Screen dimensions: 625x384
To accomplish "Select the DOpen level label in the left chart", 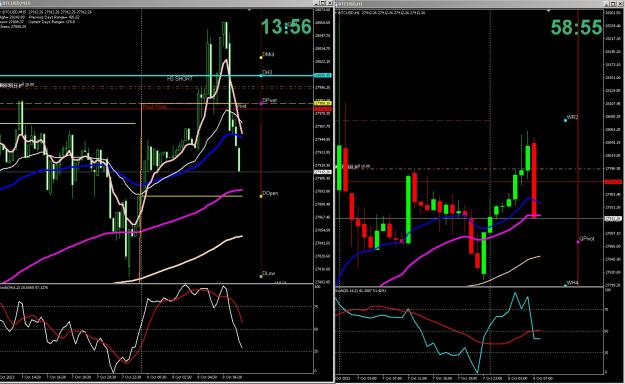I will tap(269, 193).
